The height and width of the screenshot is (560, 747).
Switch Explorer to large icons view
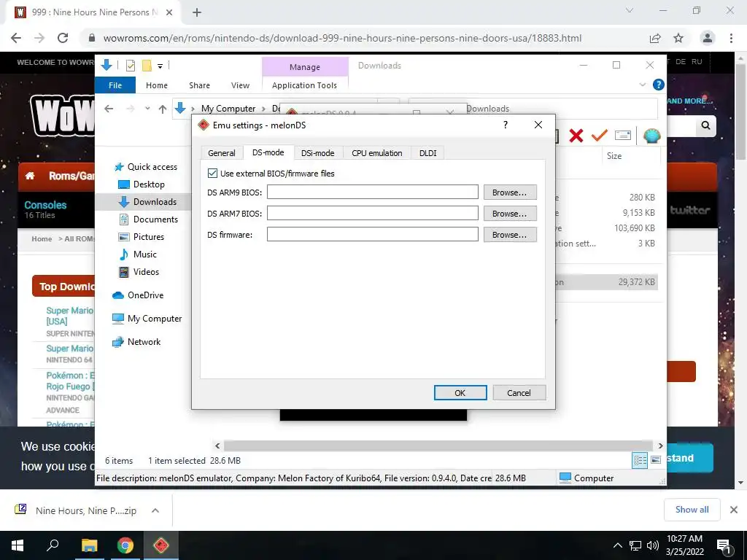[656, 460]
